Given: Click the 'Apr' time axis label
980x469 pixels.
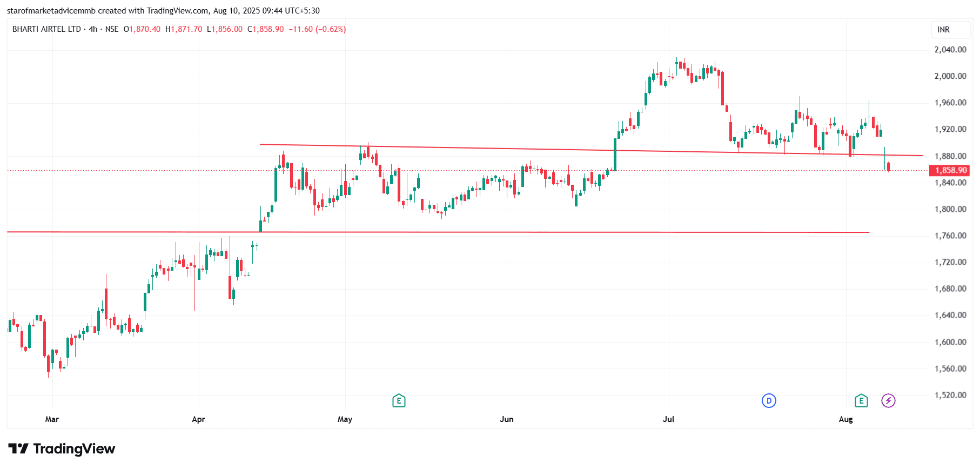Looking at the screenshot, I should click(198, 419).
